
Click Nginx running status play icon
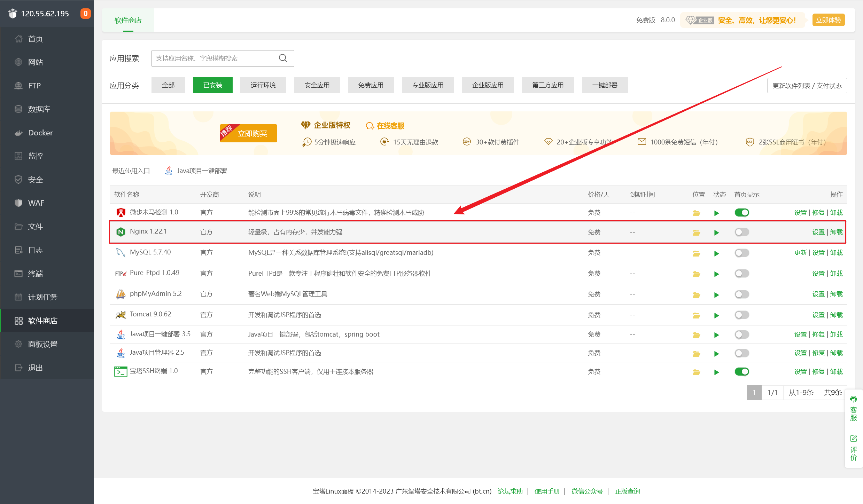[x=716, y=233]
